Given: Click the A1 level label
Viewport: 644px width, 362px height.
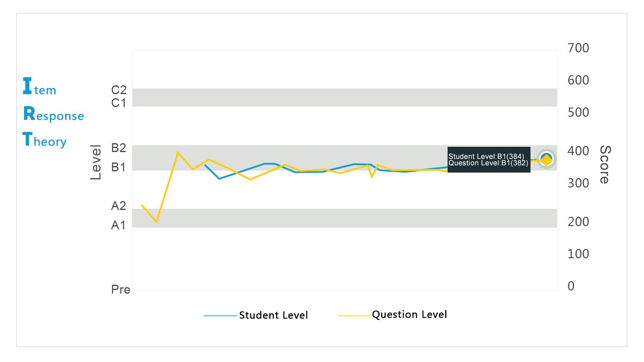Looking at the screenshot, I should [119, 225].
